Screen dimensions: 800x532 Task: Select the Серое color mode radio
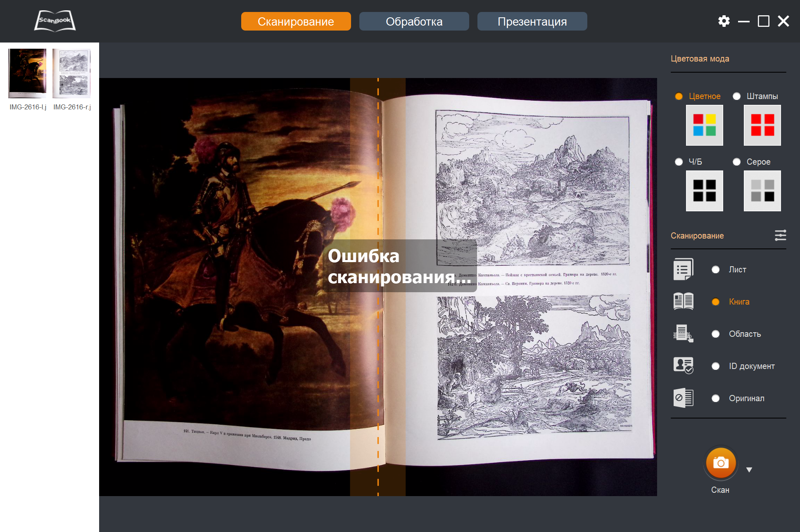[736, 162]
